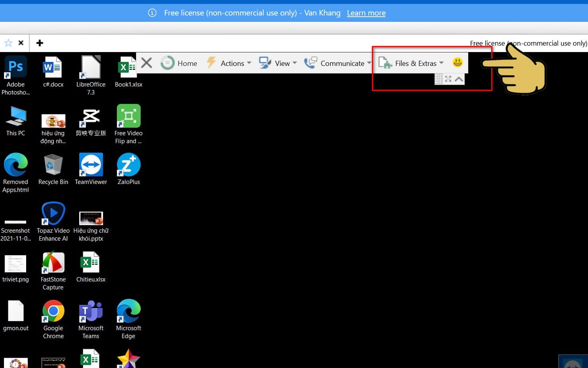
Task: Collapse the TeamViewer toolbar with up chevron
Action: (x=459, y=79)
